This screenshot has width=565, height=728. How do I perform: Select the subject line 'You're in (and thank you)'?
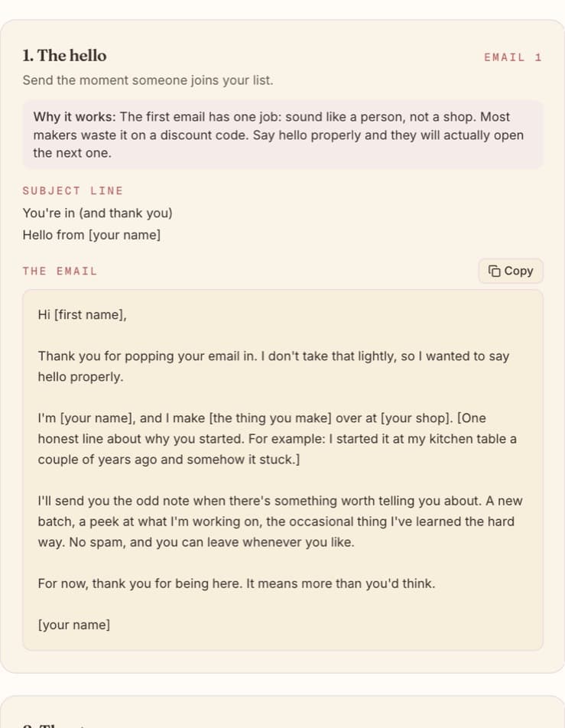(98, 213)
